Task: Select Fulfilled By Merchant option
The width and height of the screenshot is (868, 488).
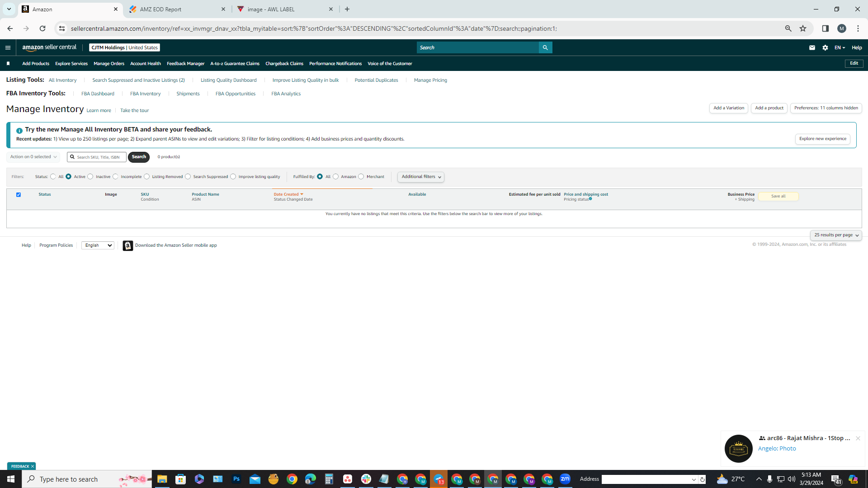Action: [361, 177]
